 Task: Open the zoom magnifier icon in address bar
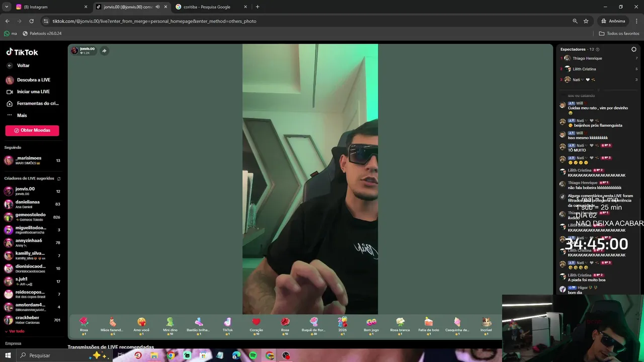pos(575,21)
